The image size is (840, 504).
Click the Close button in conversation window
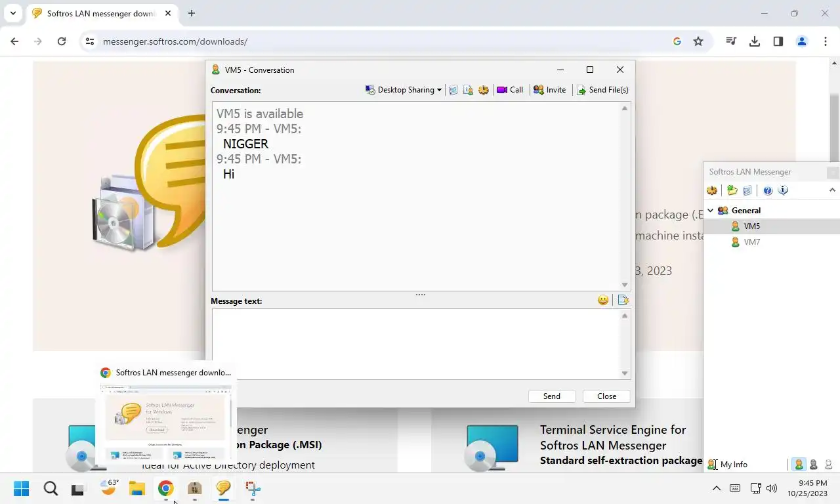pos(607,396)
